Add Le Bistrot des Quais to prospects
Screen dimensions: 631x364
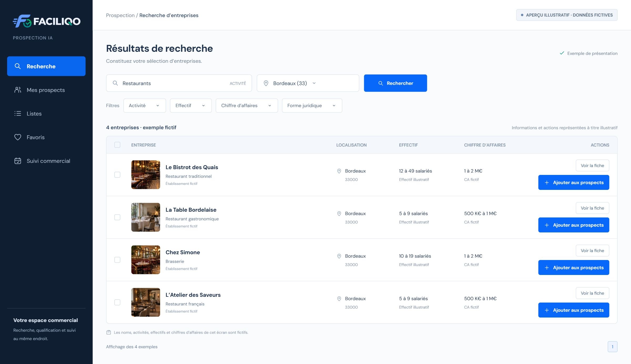pyautogui.click(x=574, y=183)
